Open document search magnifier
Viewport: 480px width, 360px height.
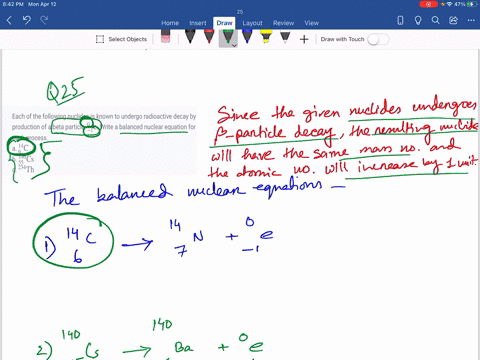click(x=435, y=21)
